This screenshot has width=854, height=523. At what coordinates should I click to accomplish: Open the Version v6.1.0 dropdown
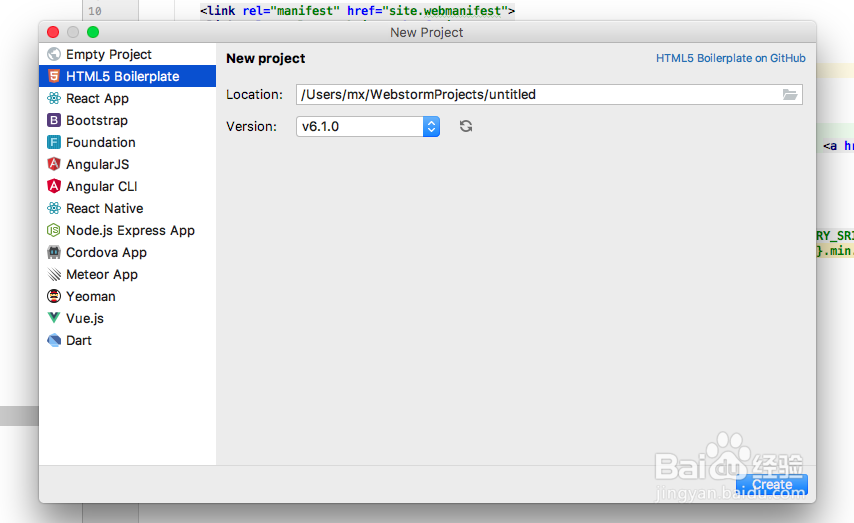tap(368, 126)
